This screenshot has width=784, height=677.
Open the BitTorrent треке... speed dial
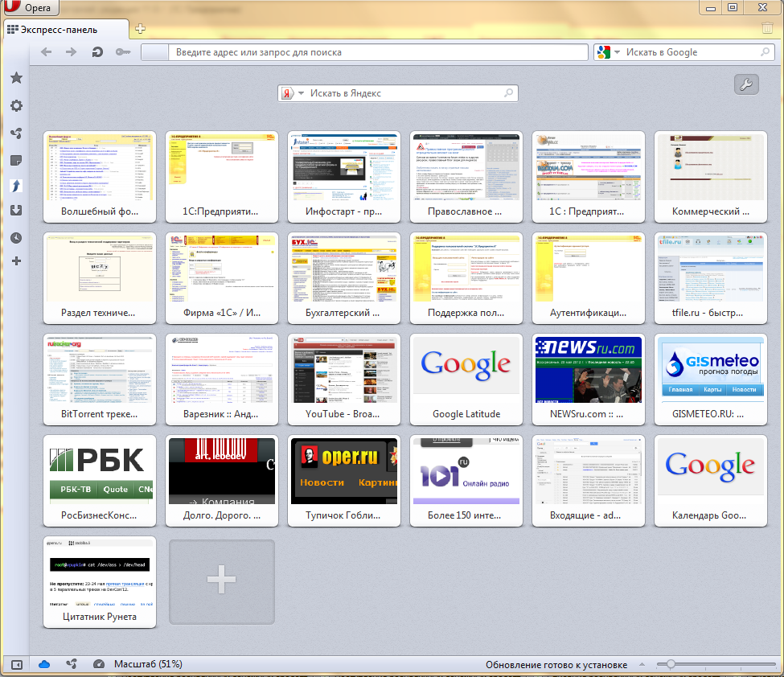[x=100, y=380]
